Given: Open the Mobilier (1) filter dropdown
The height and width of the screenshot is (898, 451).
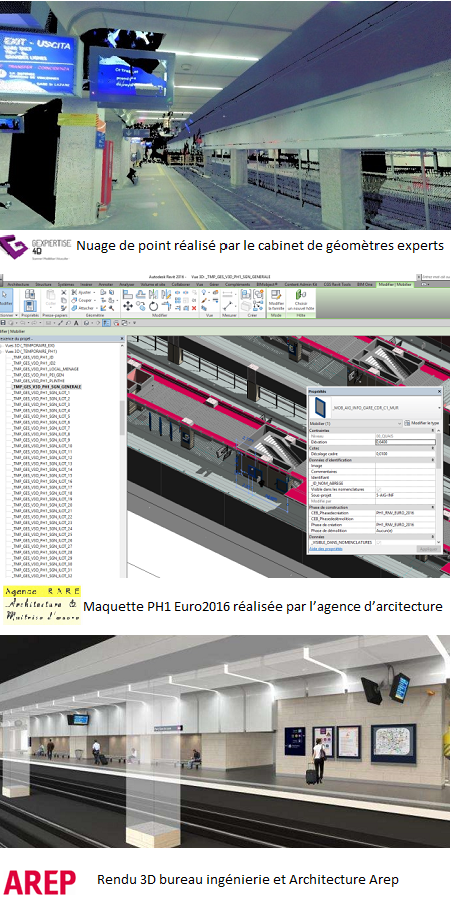Looking at the screenshot, I should 356,423.
